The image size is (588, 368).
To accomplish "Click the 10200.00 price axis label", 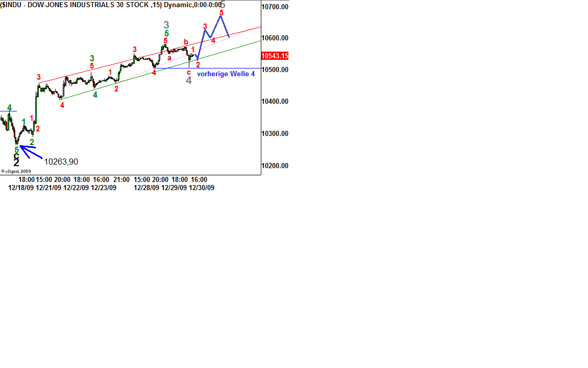I will 275,166.
